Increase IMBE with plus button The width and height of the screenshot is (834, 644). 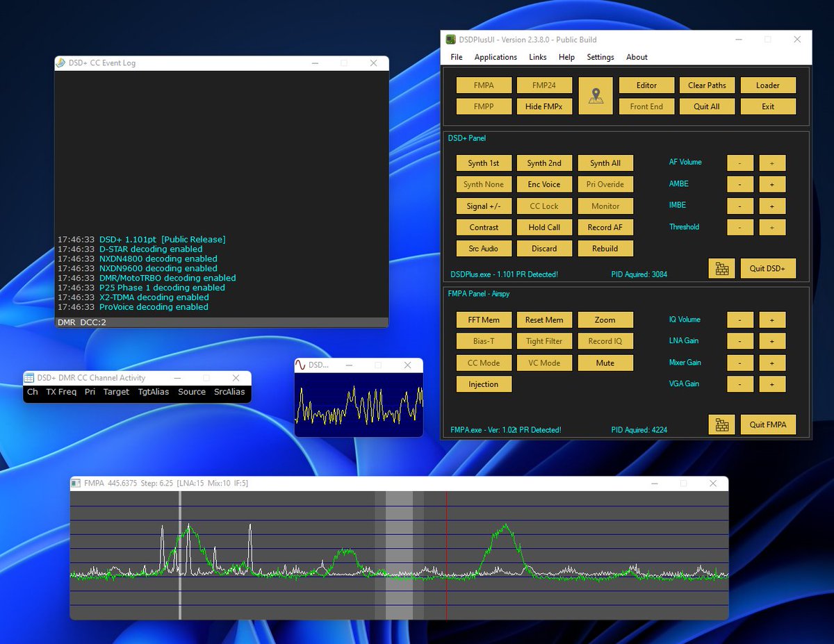pyautogui.click(x=772, y=206)
